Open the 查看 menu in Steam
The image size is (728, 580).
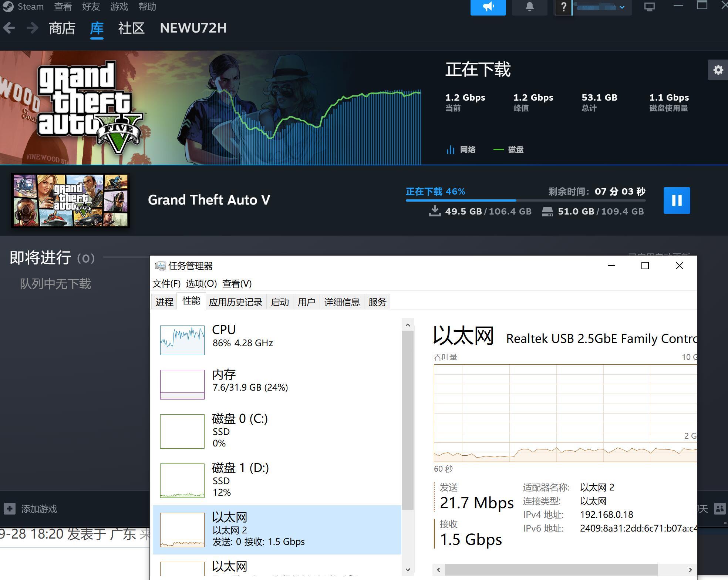(63, 7)
